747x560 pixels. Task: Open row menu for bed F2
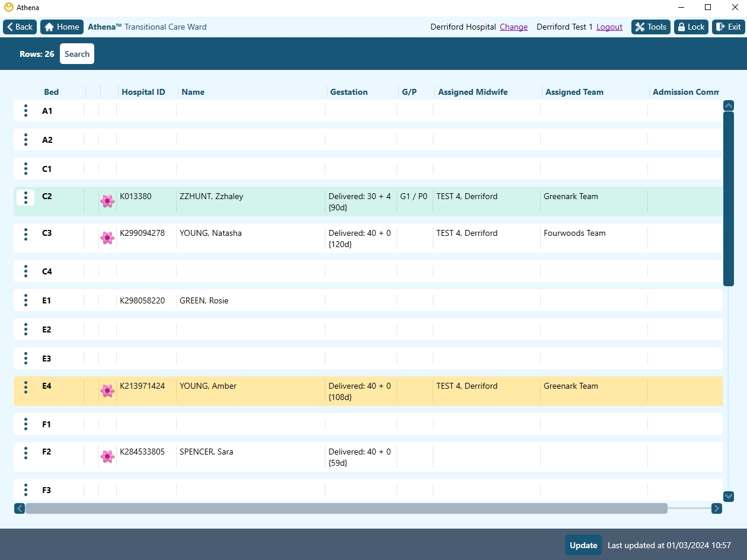[x=25, y=453]
